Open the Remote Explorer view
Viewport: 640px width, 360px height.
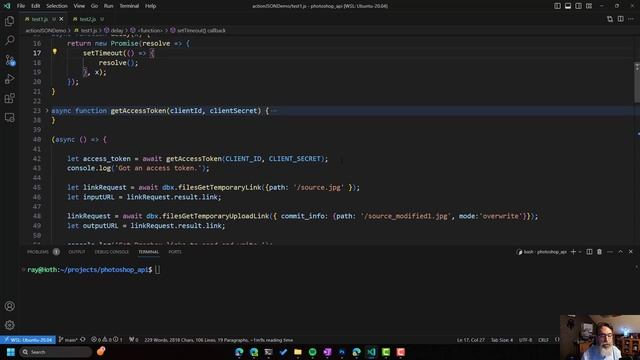click(9, 118)
